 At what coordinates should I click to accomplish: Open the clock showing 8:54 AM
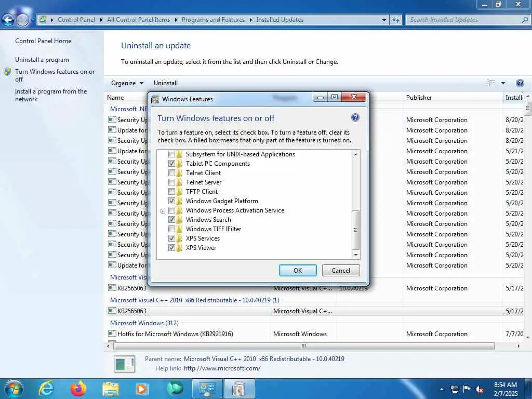[x=506, y=389]
